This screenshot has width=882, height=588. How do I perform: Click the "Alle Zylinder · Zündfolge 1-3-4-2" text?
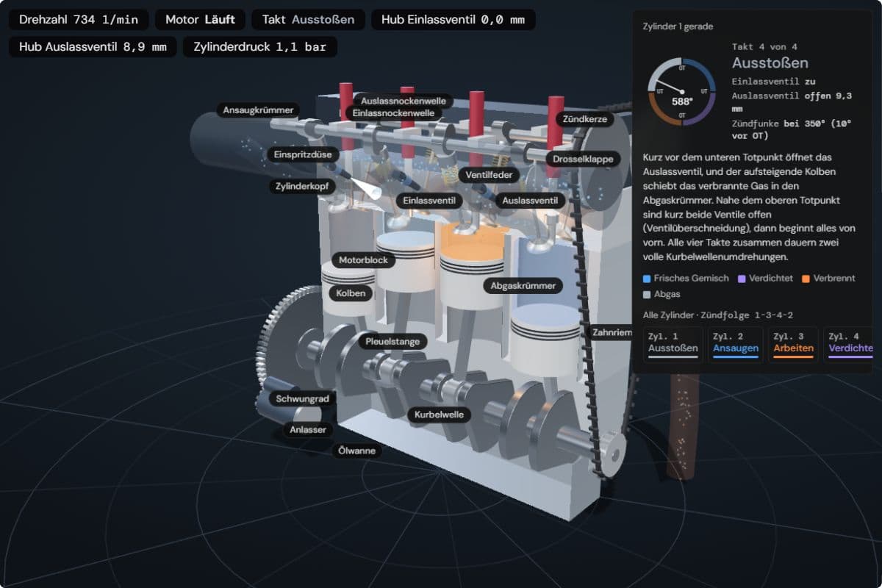(718, 315)
